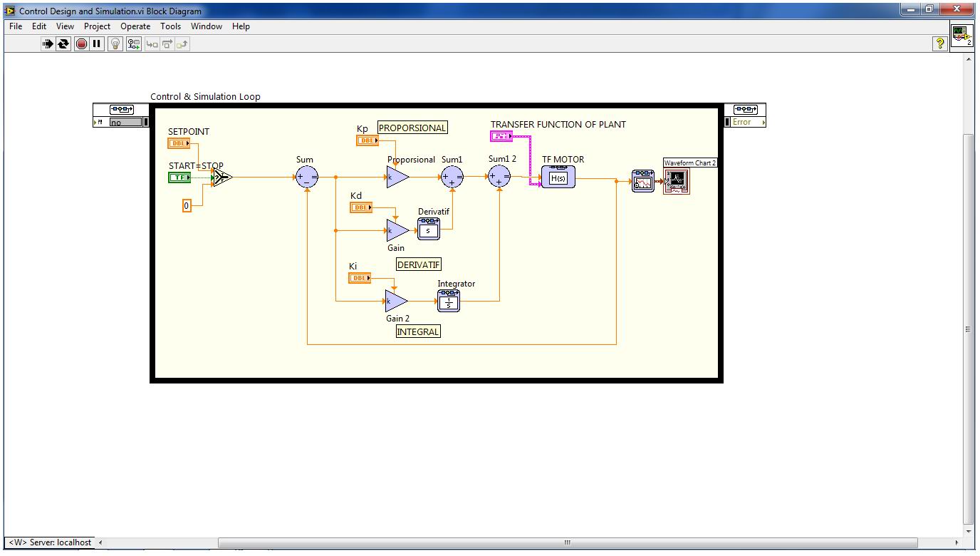Click vertical scrollbar up arrow
The width and height of the screenshot is (980, 556).
[968, 58]
